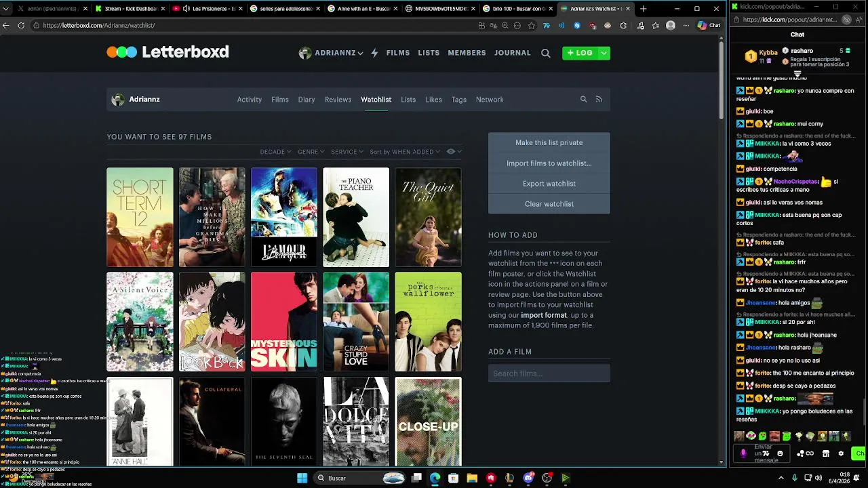Open OBS Studio from taskbar

click(547, 478)
